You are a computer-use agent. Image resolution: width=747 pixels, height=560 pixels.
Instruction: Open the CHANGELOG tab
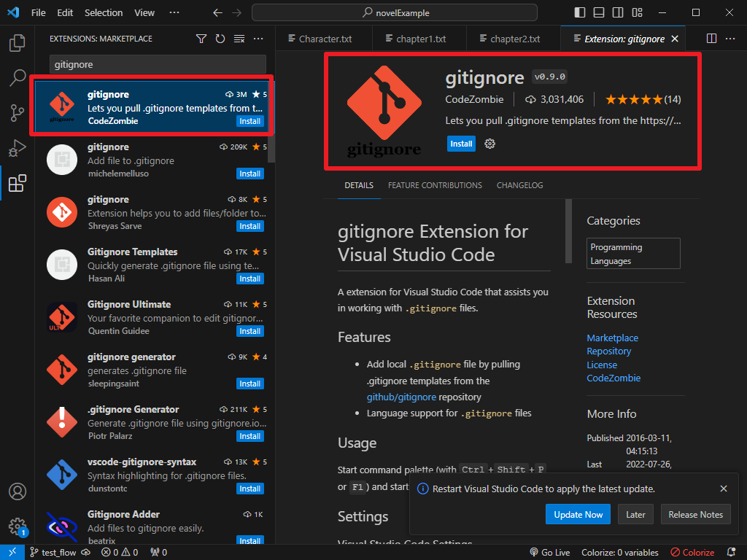(519, 185)
